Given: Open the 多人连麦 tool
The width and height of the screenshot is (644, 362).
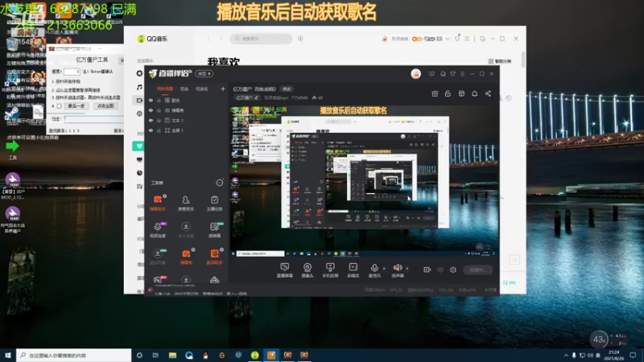Looking at the screenshot, I should [186, 230].
